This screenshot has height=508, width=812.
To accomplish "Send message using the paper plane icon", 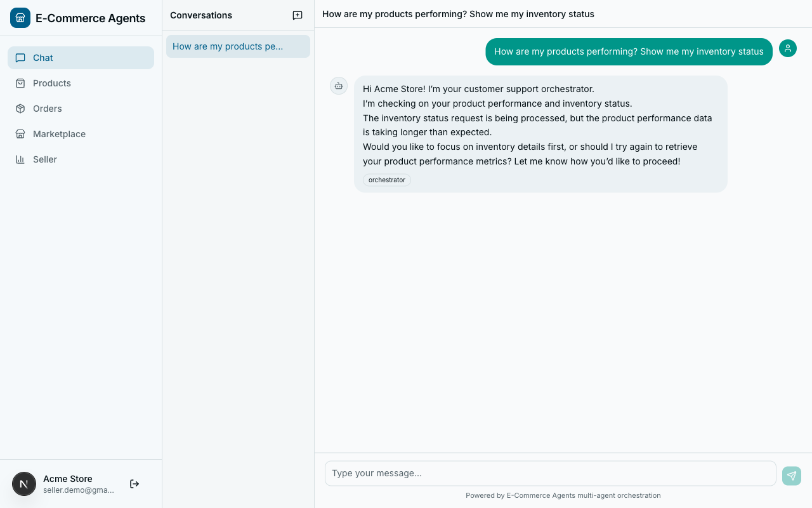I will 791,476.
